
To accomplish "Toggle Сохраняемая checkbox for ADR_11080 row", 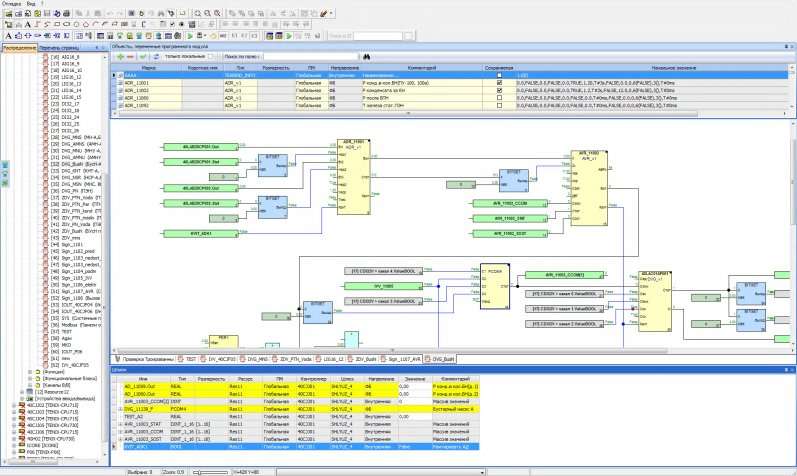I will click(x=499, y=98).
